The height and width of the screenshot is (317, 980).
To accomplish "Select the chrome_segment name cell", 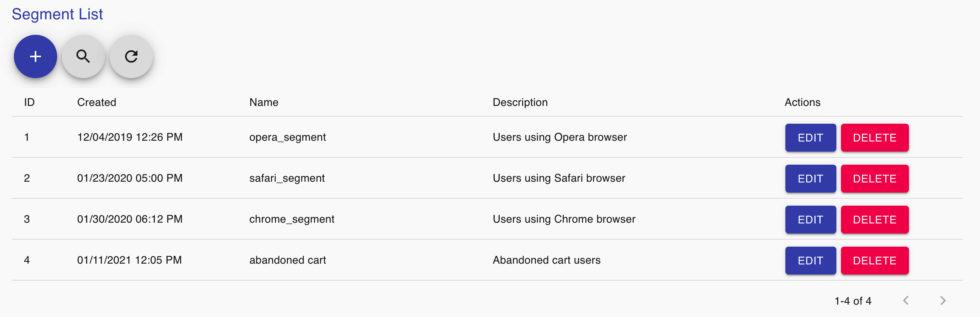I will 292,219.
